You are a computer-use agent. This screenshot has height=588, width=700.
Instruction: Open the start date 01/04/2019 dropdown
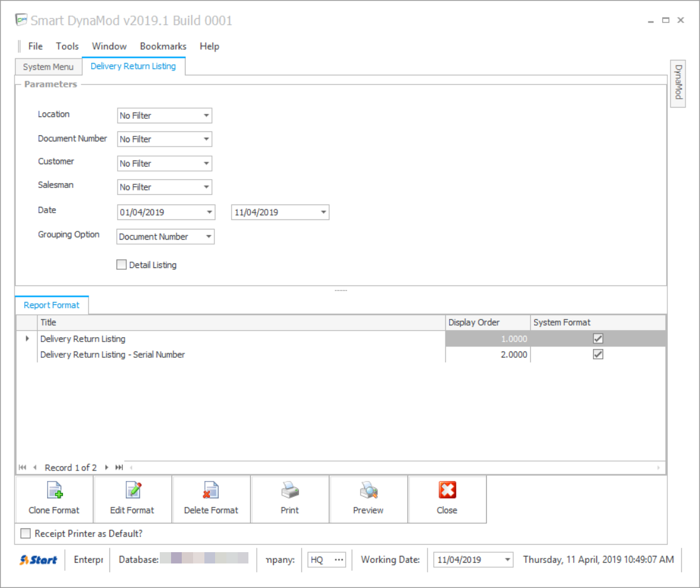pos(209,212)
